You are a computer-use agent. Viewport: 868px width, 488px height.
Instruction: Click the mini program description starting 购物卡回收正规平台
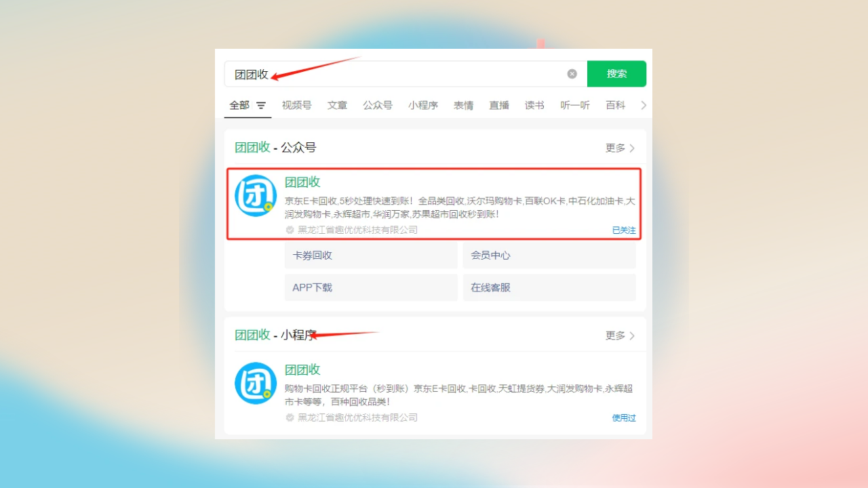pyautogui.click(x=458, y=395)
